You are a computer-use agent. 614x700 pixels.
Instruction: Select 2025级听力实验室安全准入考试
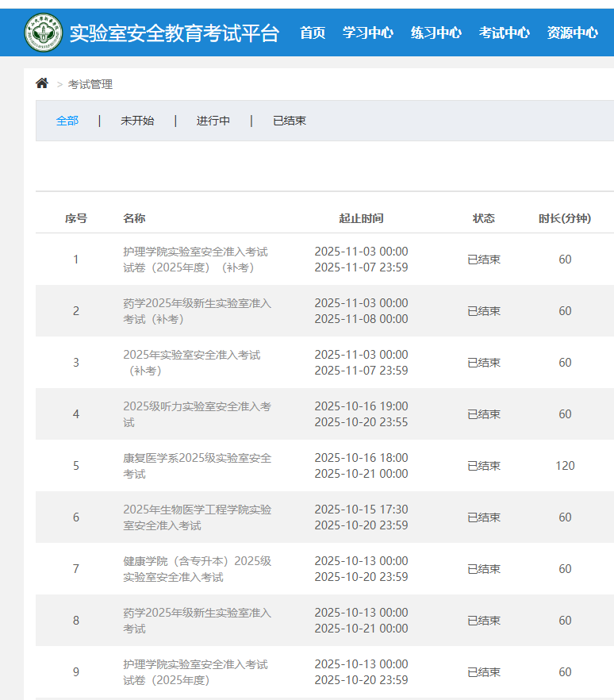pos(197,414)
